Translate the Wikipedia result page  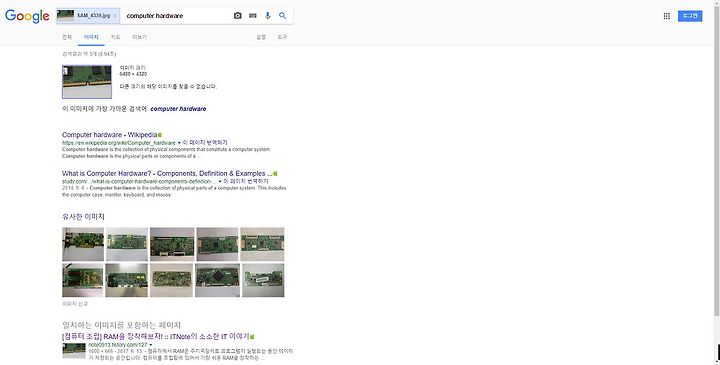pos(205,143)
